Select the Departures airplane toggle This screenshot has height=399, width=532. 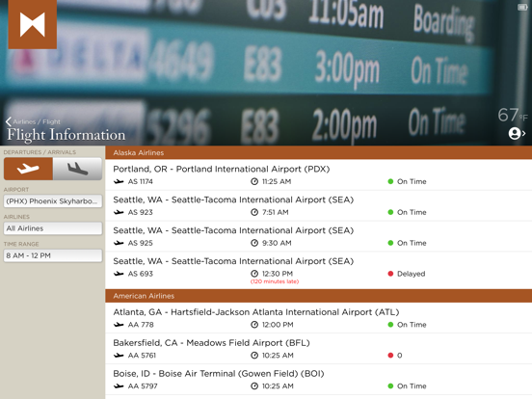pos(28,169)
